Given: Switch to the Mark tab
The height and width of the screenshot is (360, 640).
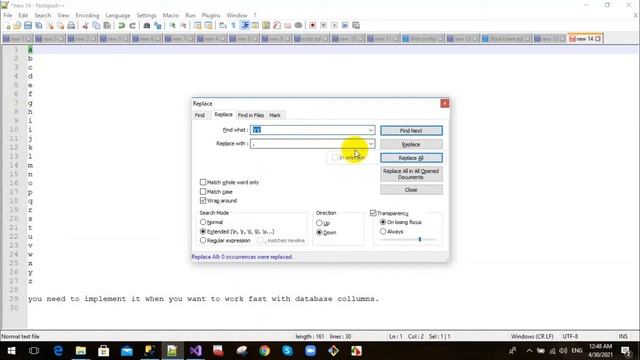Looking at the screenshot, I should coord(275,115).
